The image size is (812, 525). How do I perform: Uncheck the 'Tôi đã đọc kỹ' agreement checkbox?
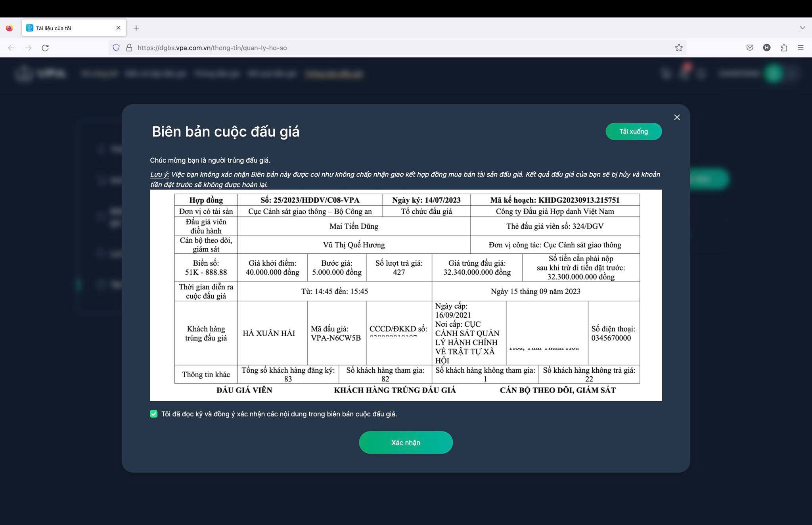[x=154, y=414]
